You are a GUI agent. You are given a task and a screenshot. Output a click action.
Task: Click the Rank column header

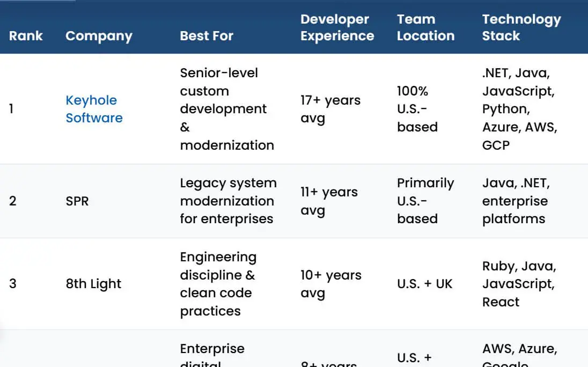coord(26,36)
